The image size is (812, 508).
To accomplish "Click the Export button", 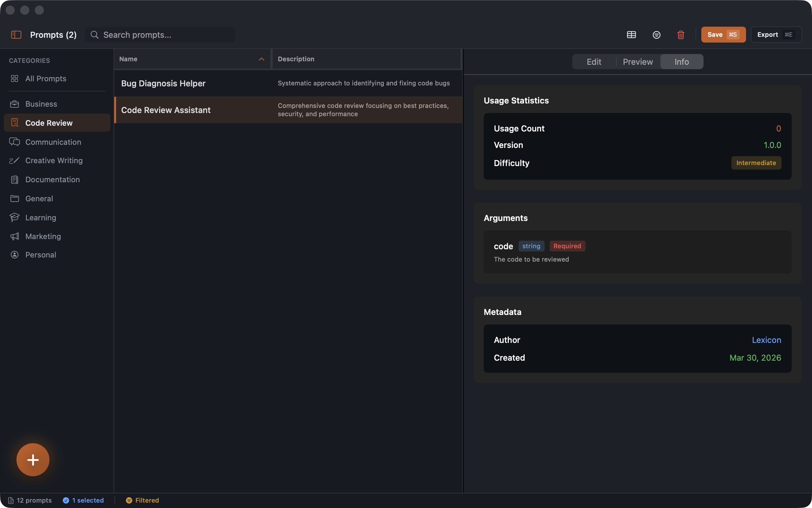I will [776, 35].
